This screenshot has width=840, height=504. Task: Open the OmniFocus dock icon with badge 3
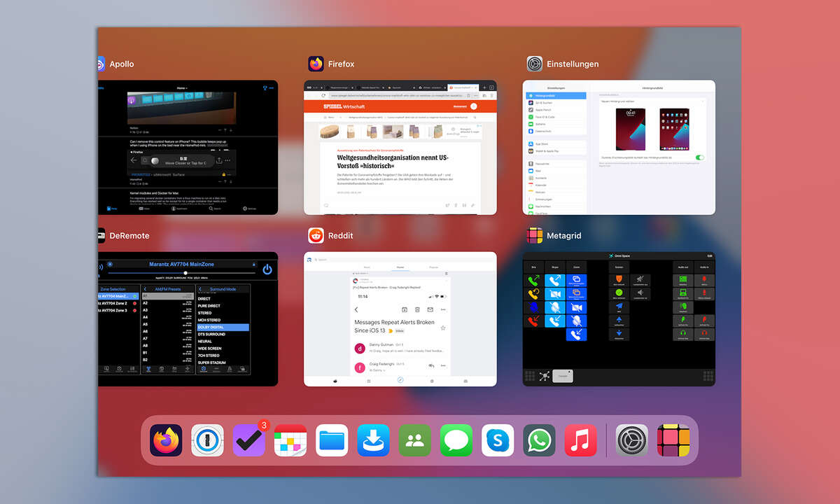point(248,440)
